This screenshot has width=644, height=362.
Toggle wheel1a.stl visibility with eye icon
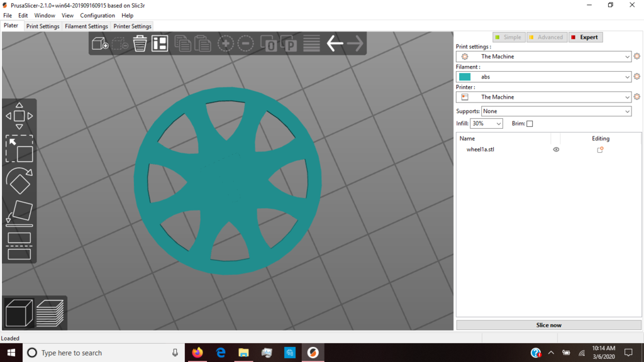(x=556, y=150)
